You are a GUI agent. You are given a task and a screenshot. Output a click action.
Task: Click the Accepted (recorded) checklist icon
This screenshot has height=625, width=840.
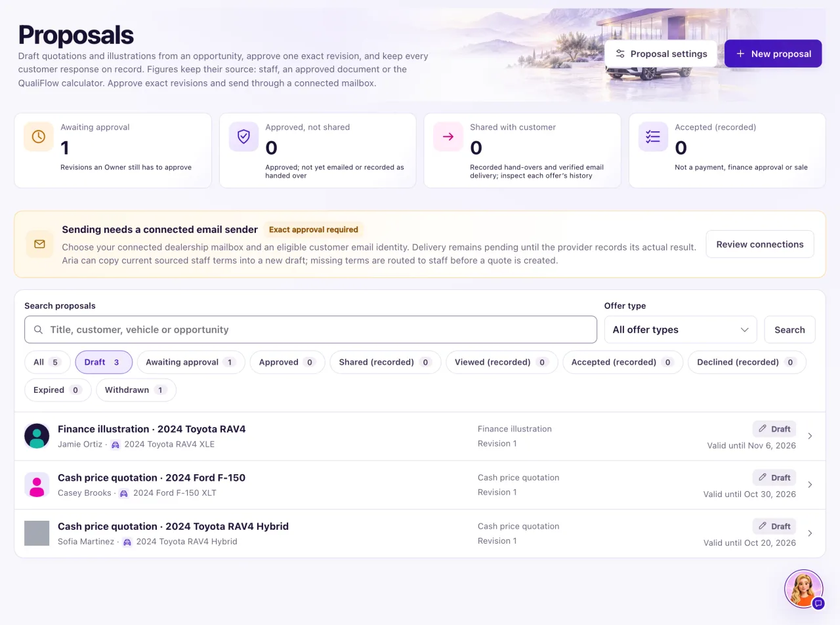tap(653, 136)
